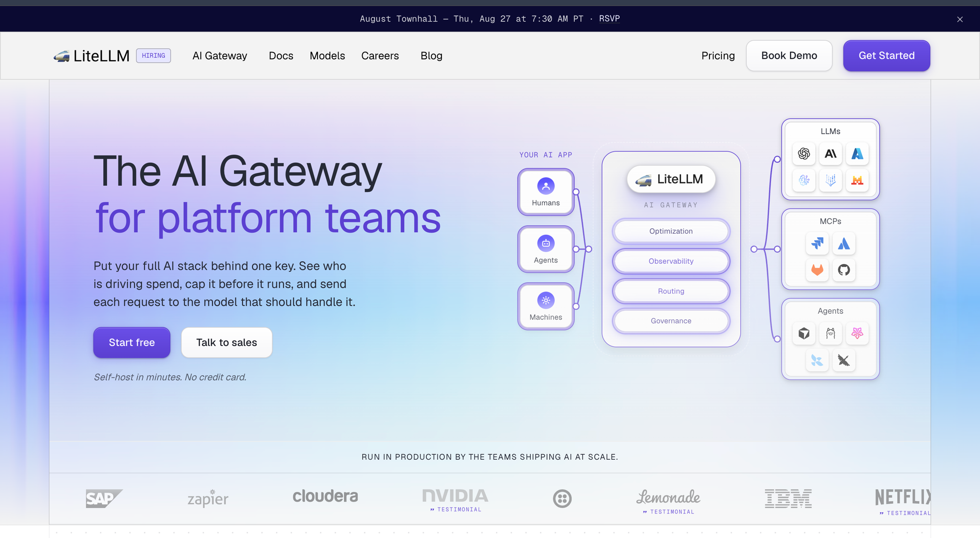Click the Get Started button
Viewport: 980px width, 538px height.
[886, 56]
